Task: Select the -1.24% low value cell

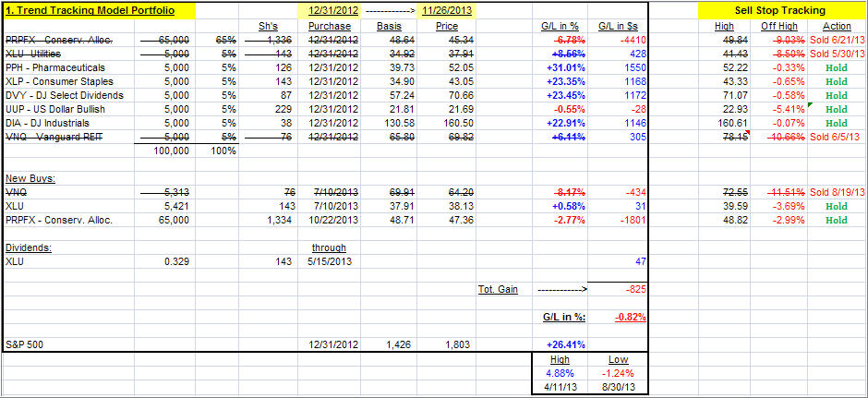Action: [x=618, y=372]
